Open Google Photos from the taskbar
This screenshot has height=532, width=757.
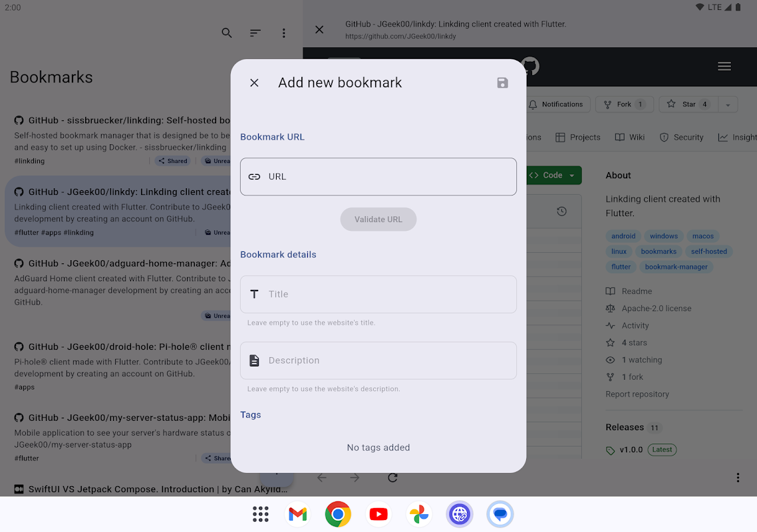pos(418,514)
